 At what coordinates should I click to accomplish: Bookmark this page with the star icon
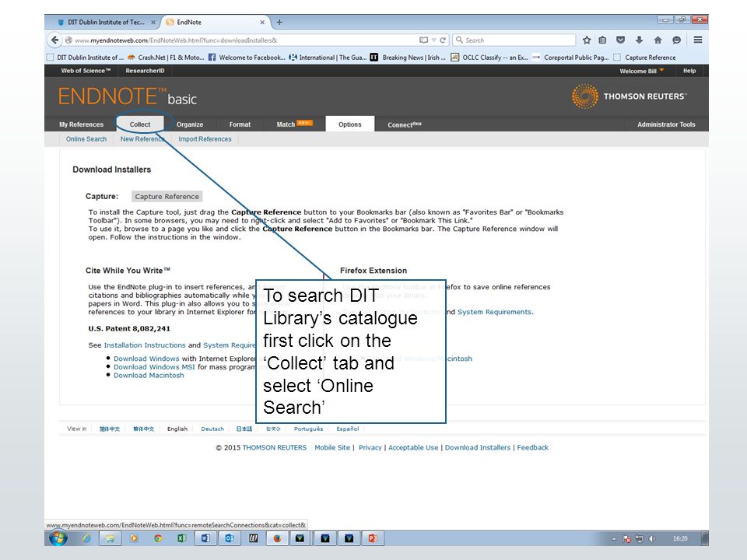click(x=587, y=40)
